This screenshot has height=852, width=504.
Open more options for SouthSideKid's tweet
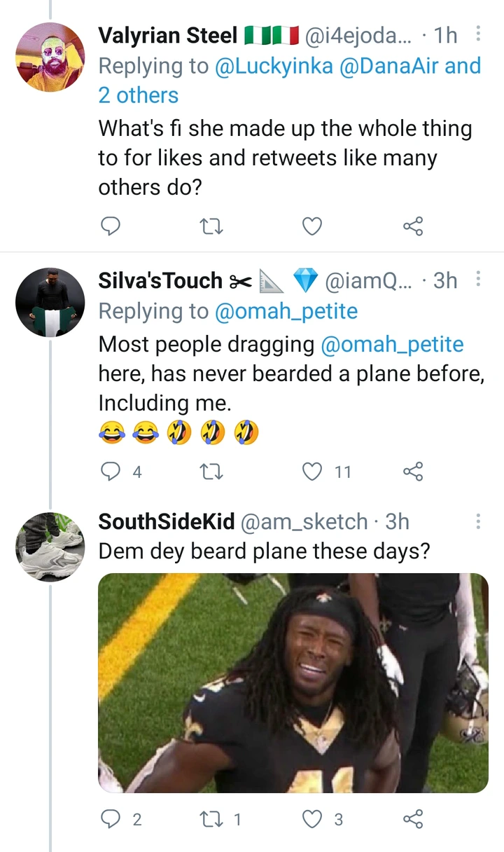pos(478,521)
